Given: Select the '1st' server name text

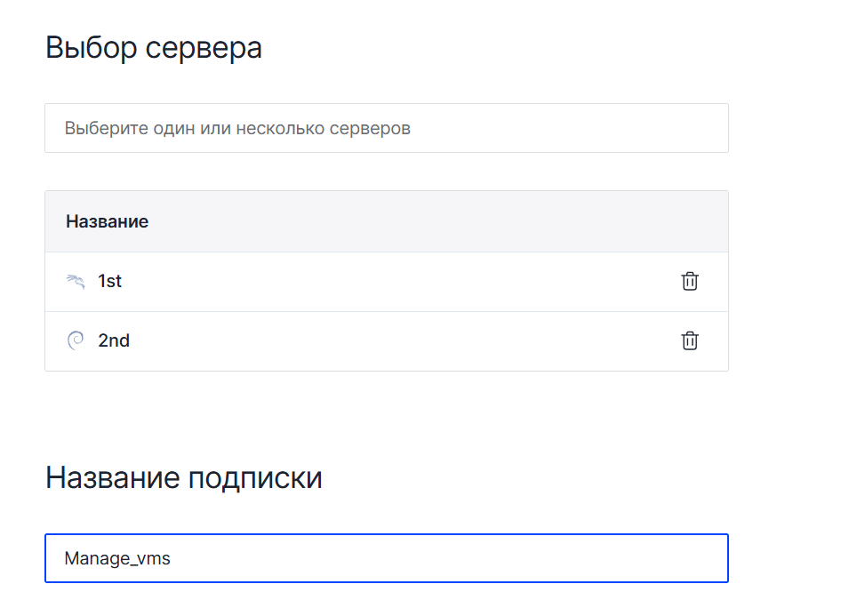Looking at the screenshot, I should pyautogui.click(x=109, y=281).
